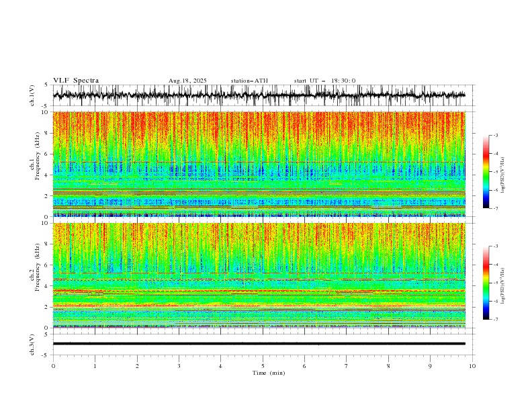Click the ch.1 voltage waveform plot
The image size is (532, 411).
[259, 95]
